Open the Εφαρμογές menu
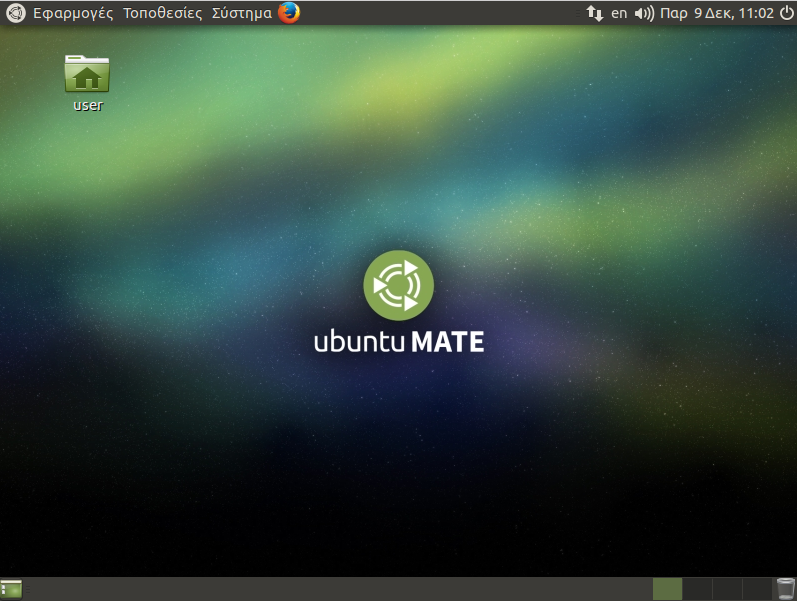 click(73, 13)
